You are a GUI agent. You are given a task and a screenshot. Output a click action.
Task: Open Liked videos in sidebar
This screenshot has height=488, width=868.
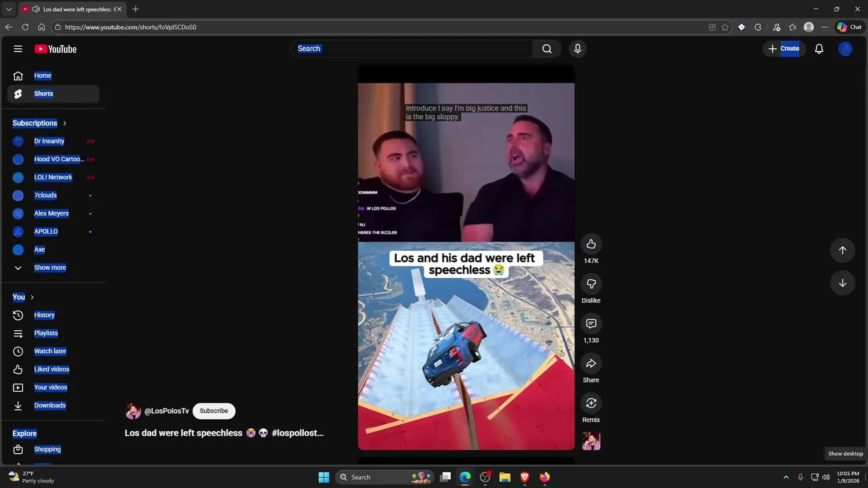[53, 369]
